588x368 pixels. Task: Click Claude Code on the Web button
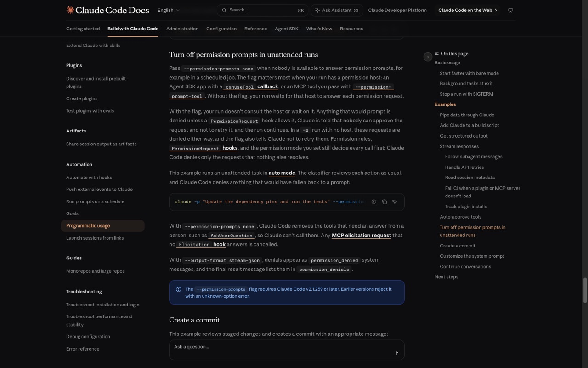tap(468, 10)
